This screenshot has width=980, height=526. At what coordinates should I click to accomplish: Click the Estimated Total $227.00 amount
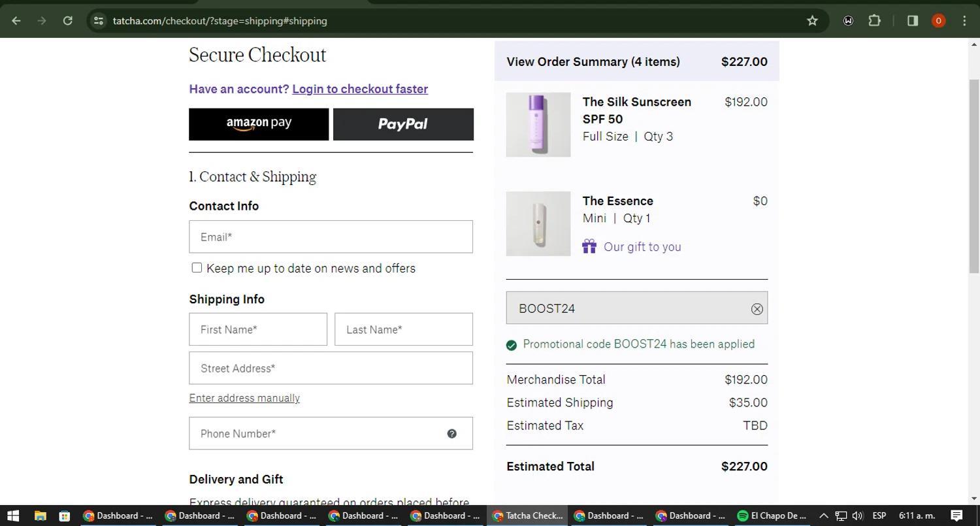tap(744, 467)
